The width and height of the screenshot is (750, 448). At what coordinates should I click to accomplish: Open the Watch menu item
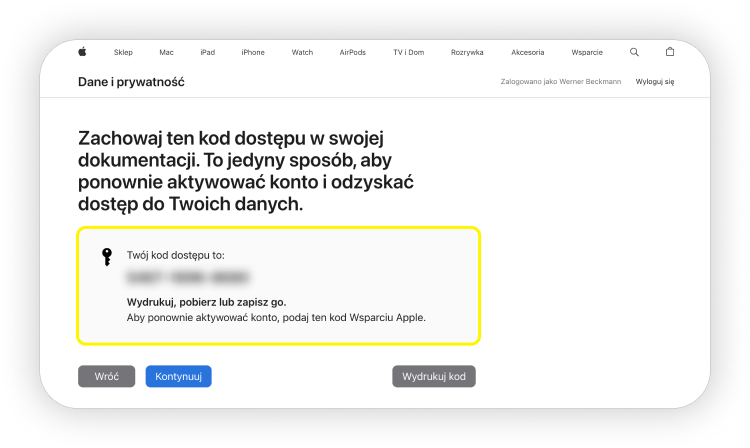click(302, 52)
